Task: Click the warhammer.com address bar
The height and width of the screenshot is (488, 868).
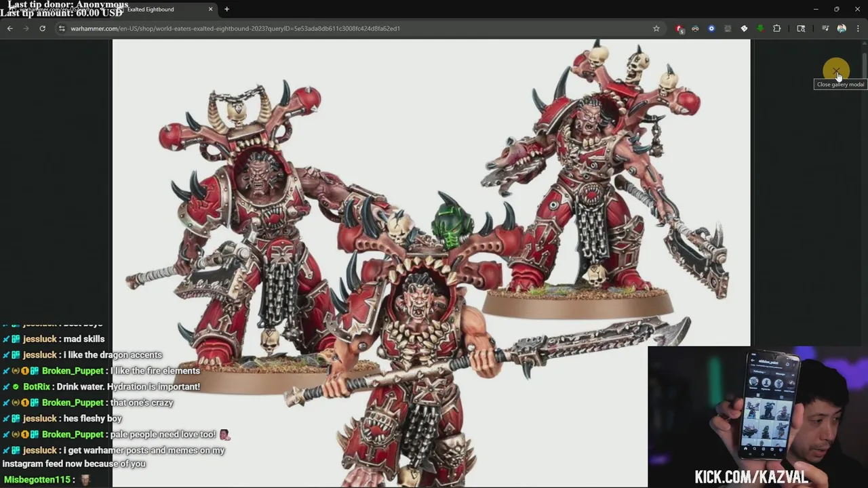Action: click(359, 28)
